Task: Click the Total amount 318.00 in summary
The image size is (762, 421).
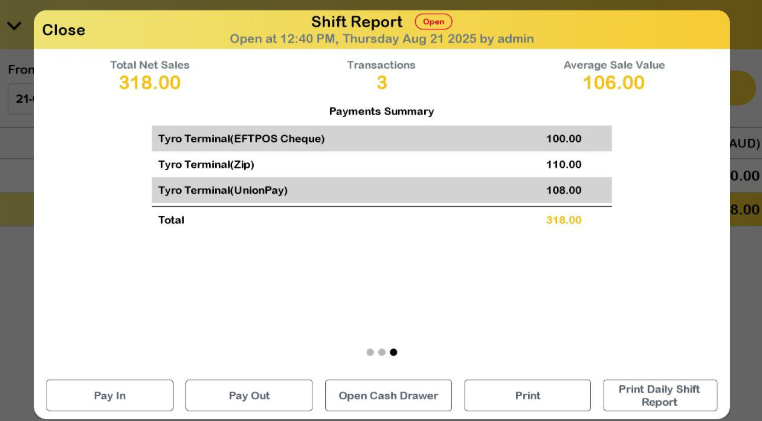Action: (563, 220)
